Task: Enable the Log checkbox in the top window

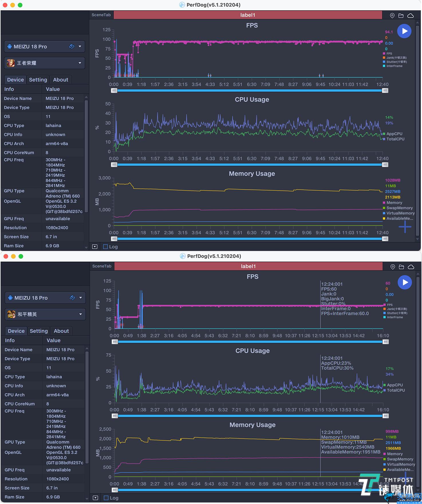Action: pyautogui.click(x=105, y=246)
